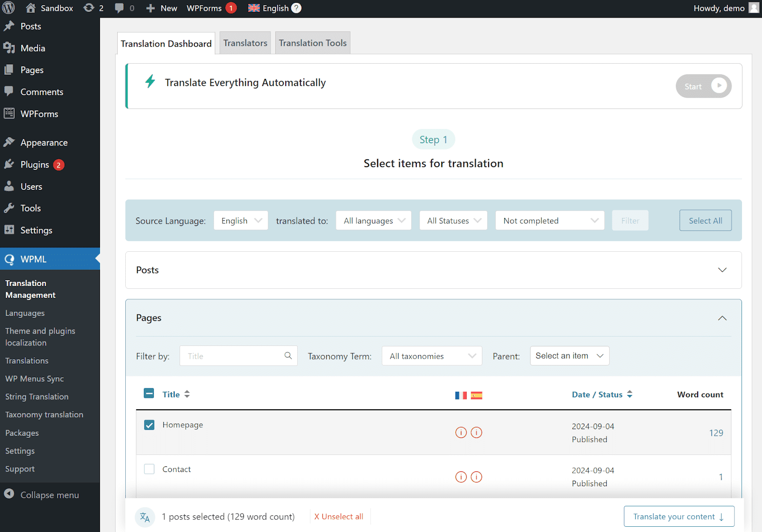The image size is (762, 532).
Task: Click inside the Title filter input field
Action: coord(229,355)
